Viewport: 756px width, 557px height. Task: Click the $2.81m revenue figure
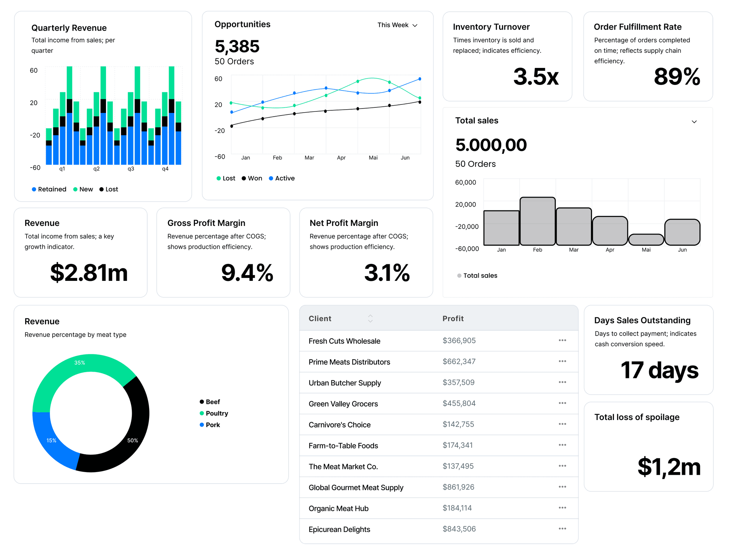click(x=89, y=273)
